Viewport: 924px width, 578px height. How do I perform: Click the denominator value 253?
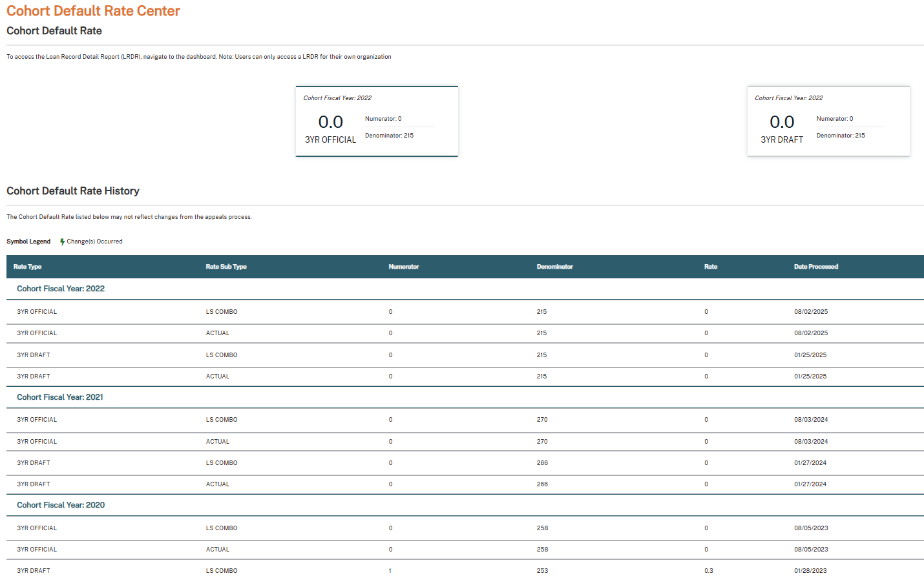point(542,571)
